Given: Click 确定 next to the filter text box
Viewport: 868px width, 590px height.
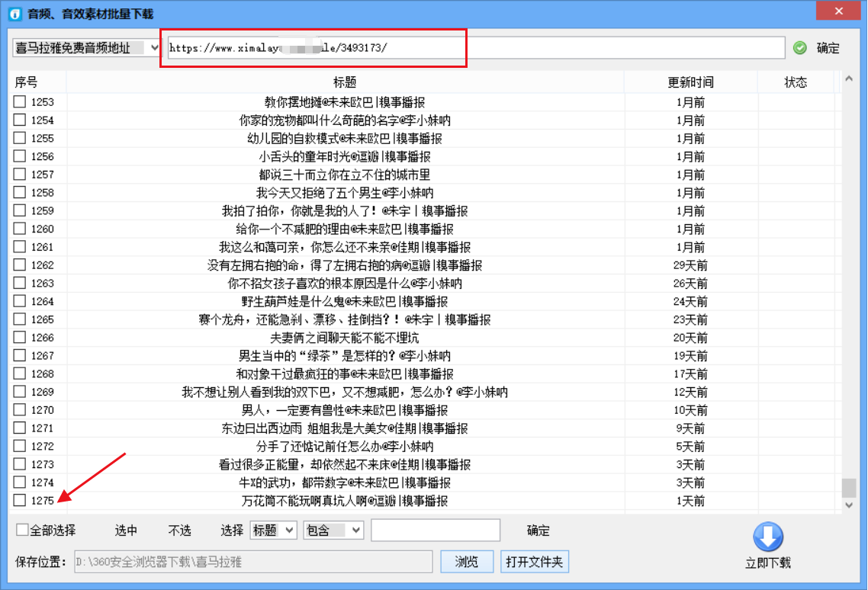Looking at the screenshot, I should click(x=538, y=531).
